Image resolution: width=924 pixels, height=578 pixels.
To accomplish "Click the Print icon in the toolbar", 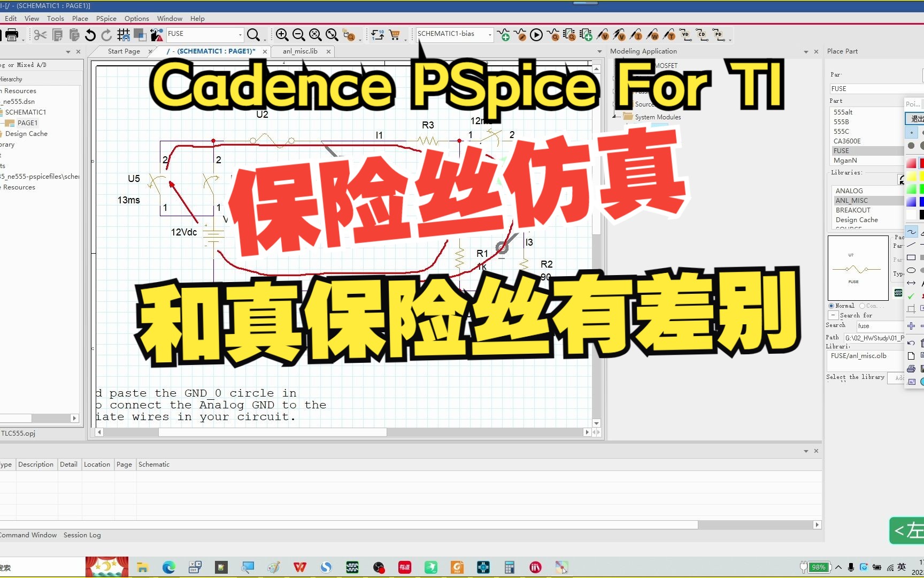I will click(x=11, y=35).
